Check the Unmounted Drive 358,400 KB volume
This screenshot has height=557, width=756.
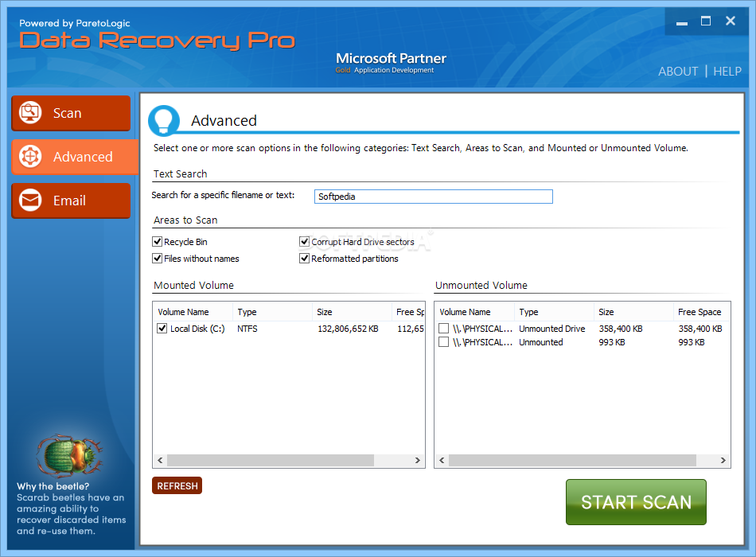click(x=443, y=329)
